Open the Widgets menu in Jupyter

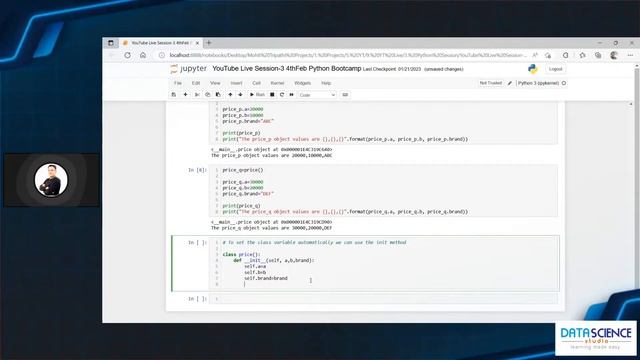(302, 83)
